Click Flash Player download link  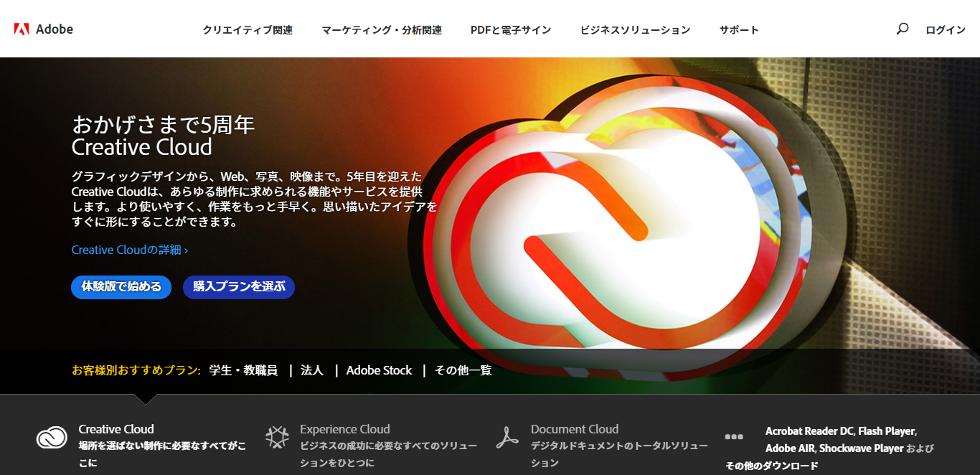[886, 431]
